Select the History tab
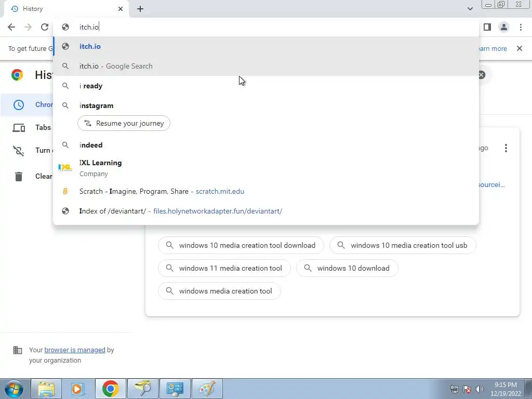Image resolution: width=532 pixels, height=399 pixels. pos(66,9)
